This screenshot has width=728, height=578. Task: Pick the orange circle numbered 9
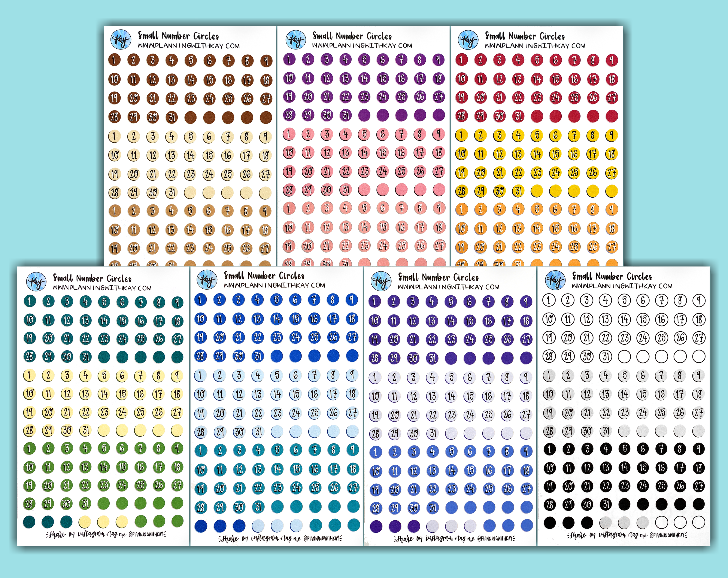[x=612, y=209]
